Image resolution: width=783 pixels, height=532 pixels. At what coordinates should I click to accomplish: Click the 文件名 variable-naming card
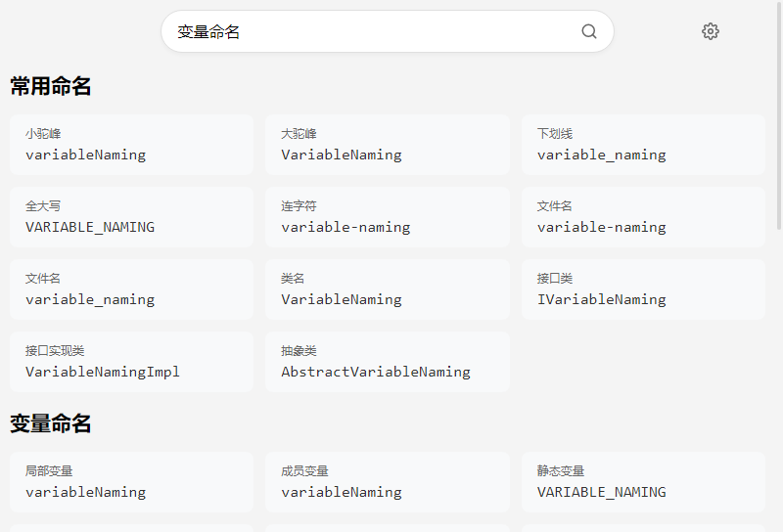(x=643, y=217)
